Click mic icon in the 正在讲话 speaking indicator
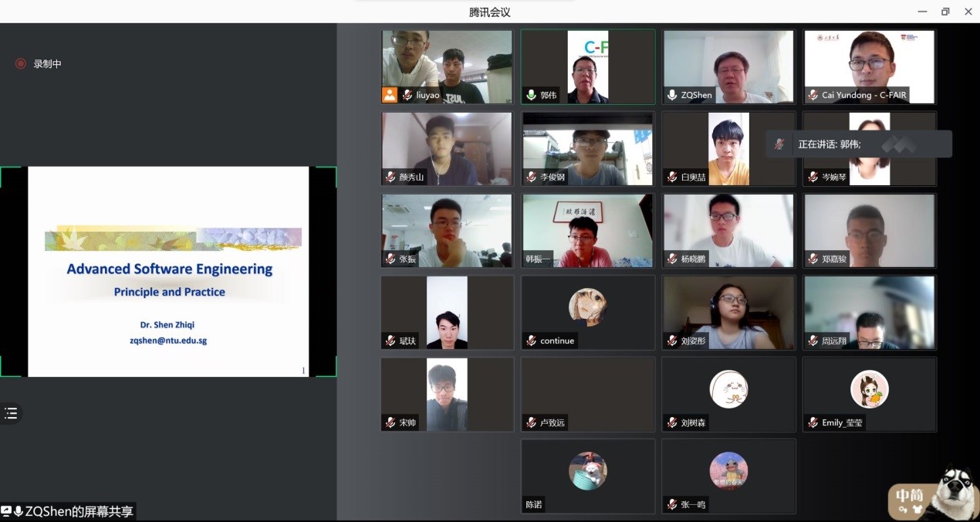The image size is (980, 522). (x=780, y=144)
